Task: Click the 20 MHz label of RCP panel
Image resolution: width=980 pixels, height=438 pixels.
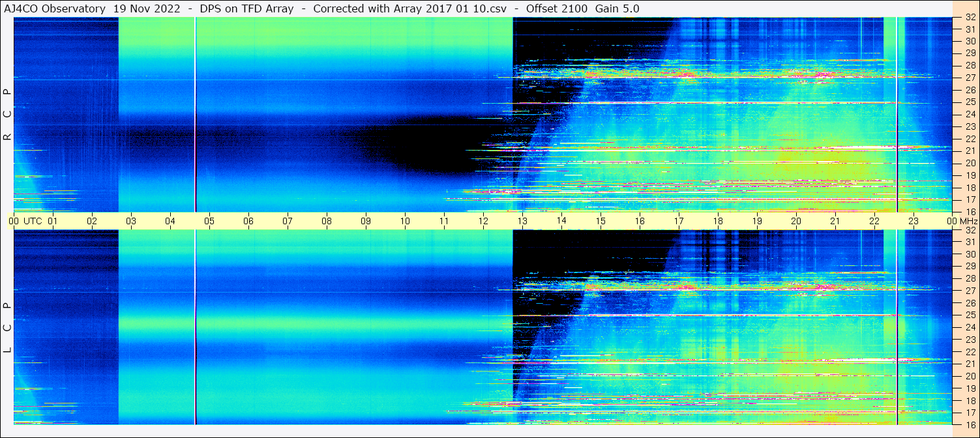Action: coord(970,163)
